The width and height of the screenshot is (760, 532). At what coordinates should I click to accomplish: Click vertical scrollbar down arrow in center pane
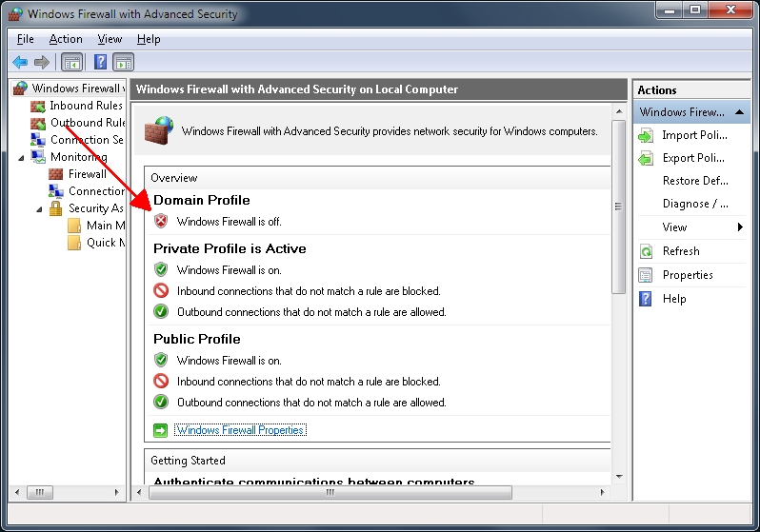pyautogui.click(x=619, y=477)
